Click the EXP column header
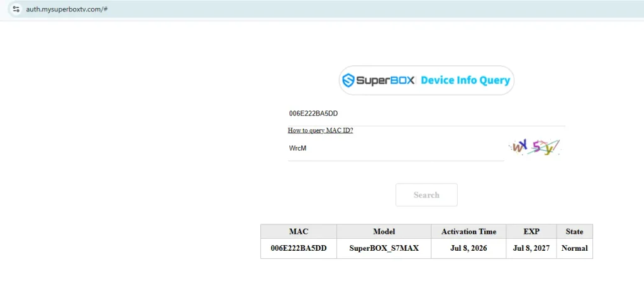This screenshot has width=644, height=291. (x=531, y=231)
